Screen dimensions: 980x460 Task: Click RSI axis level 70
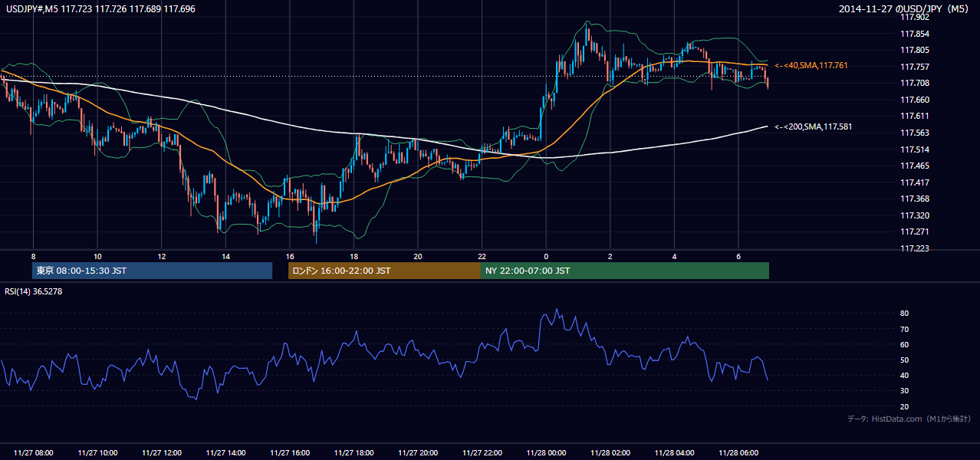(x=904, y=329)
